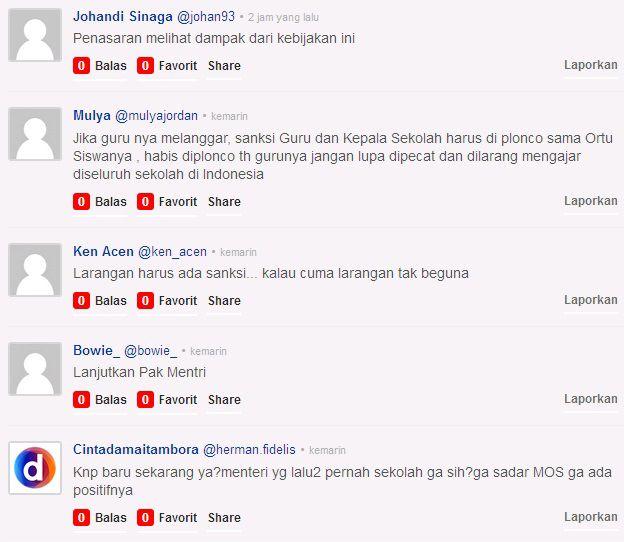Share Mulya's comment

click(x=224, y=202)
